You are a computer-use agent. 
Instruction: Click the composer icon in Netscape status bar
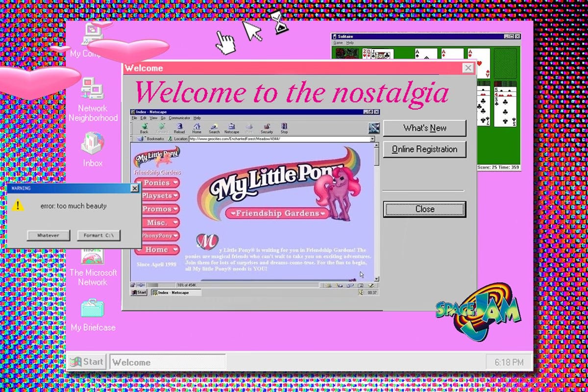tap(371, 285)
